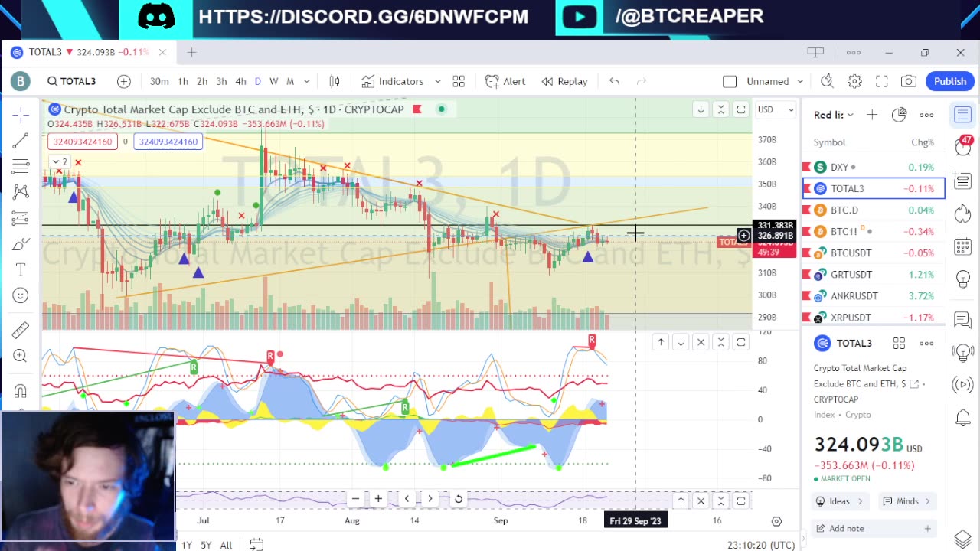This screenshot has width=980, height=551.
Task: Select the trend line drawing tool
Action: click(21, 140)
